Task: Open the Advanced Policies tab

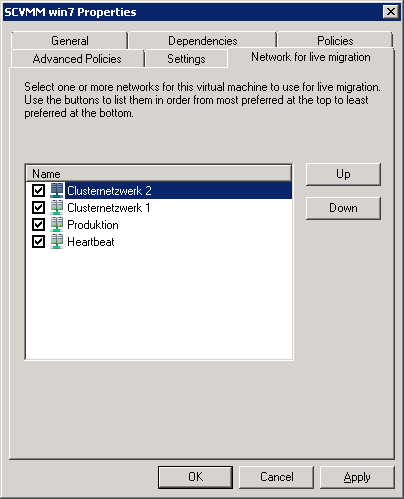Action: pyautogui.click(x=77, y=59)
